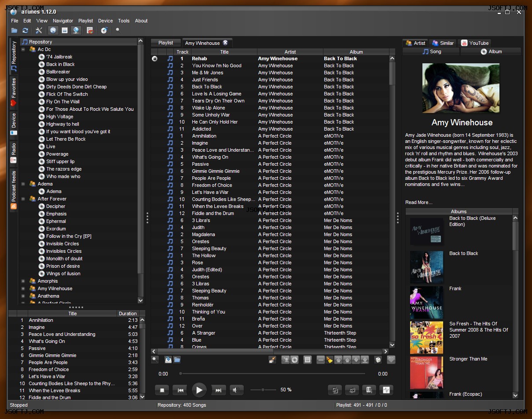Click the magnifier icon below the playlist
This screenshot has height=419, width=532.
[154, 360]
